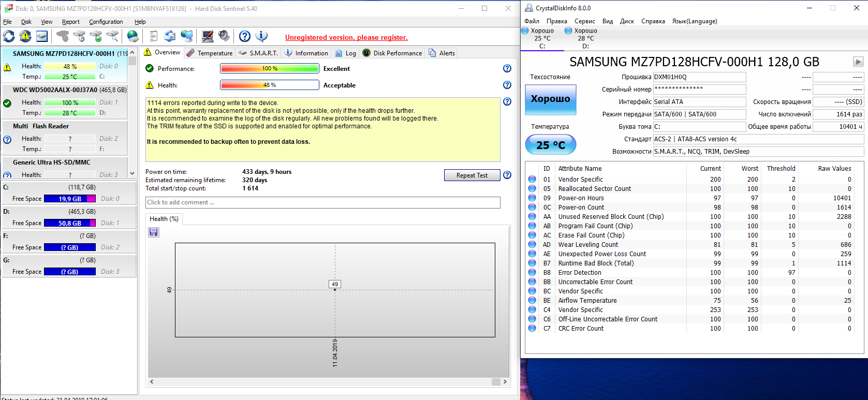Switch to the Log tab
The width and height of the screenshot is (868, 400).
pyautogui.click(x=346, y=53)
